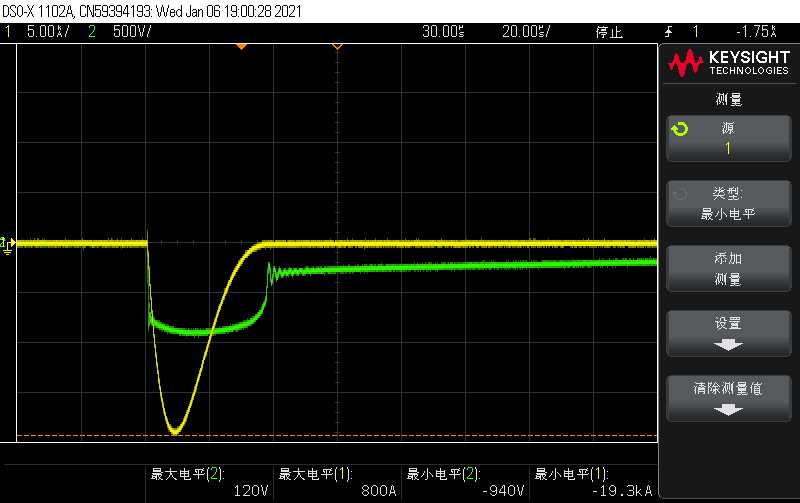Expand the 清除测量值 softkey submenu
This screenshot has width=800, height=503.
coord(727,397)
